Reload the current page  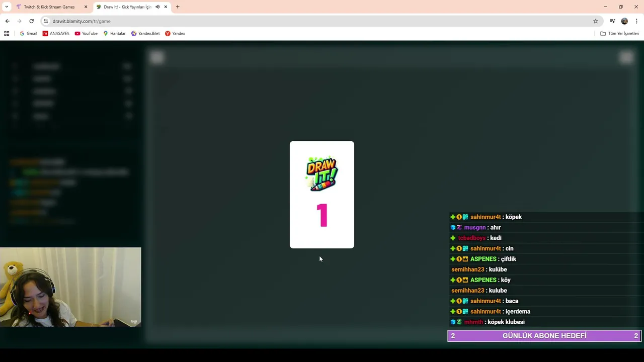(x=31, y=21)
